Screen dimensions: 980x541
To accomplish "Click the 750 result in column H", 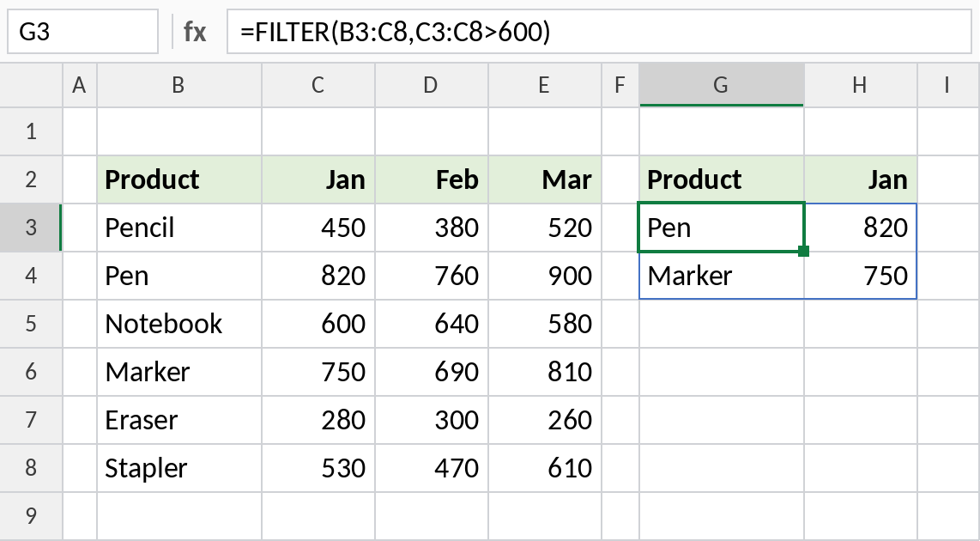I will point(860,276).
